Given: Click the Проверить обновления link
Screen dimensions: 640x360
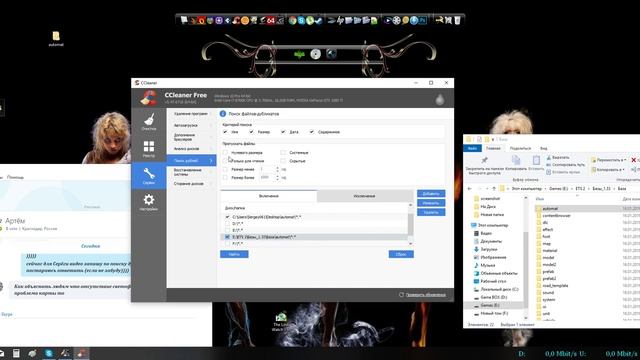Looking at the screenshot, I should tap(426, 295).
